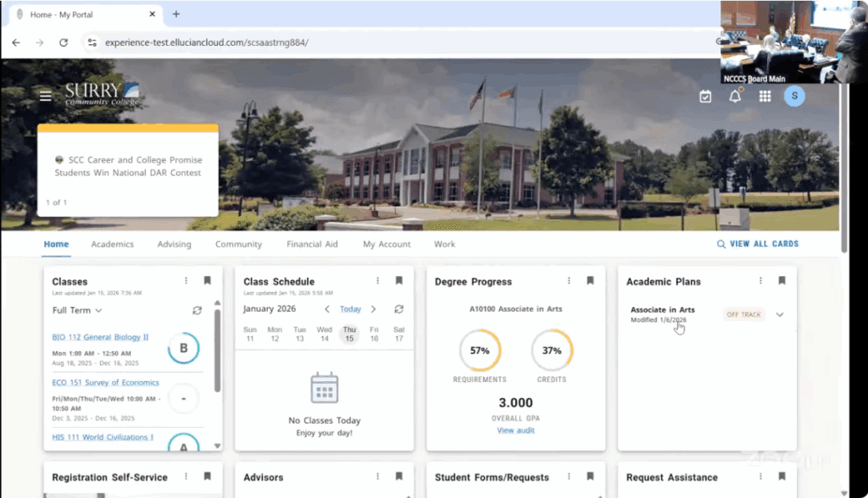The width and height of the screenshot is (868, 498).
Task: Switch to the Advising tab
Action: pos(174,244)
